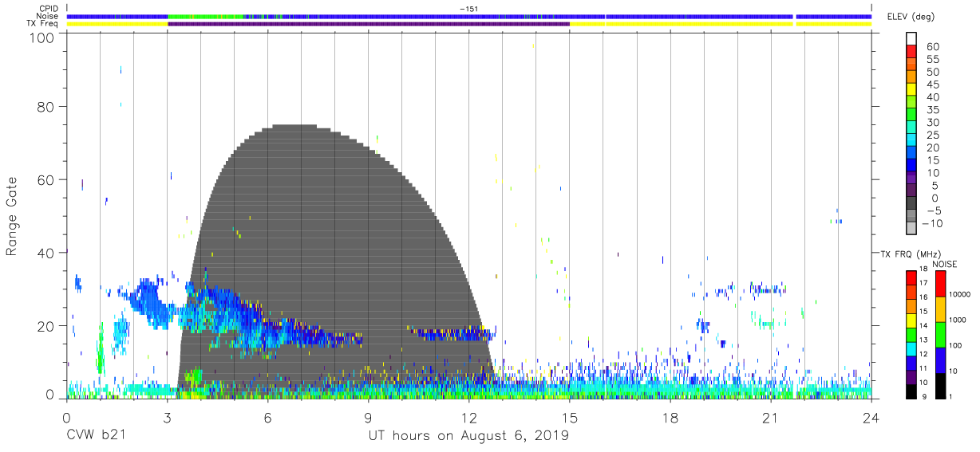Viewport: 980px width, 452px height.
Task: Select the yellow 40–45 degree elevation swatch
Action: coord(911,91)
